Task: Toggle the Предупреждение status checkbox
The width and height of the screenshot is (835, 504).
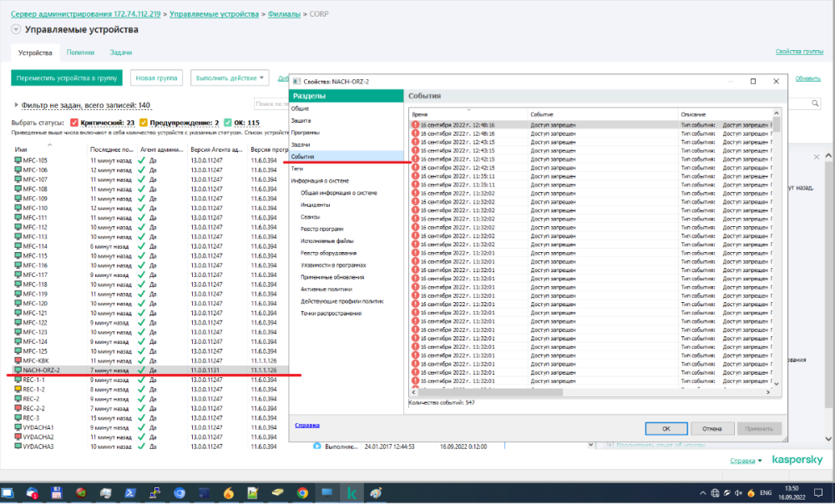Action: 143,123
